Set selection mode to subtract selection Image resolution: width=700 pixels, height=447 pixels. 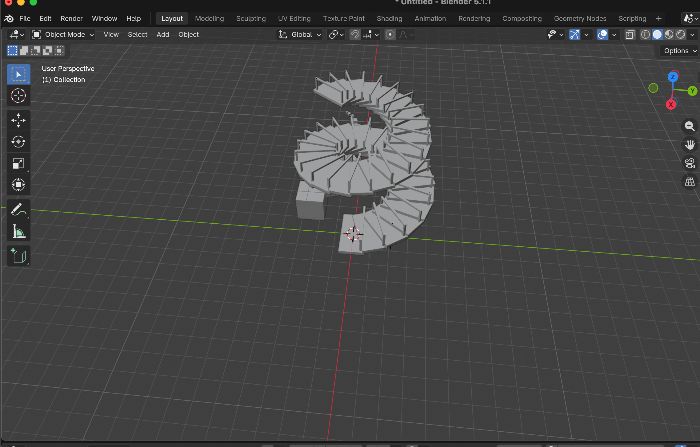[36, 51]
